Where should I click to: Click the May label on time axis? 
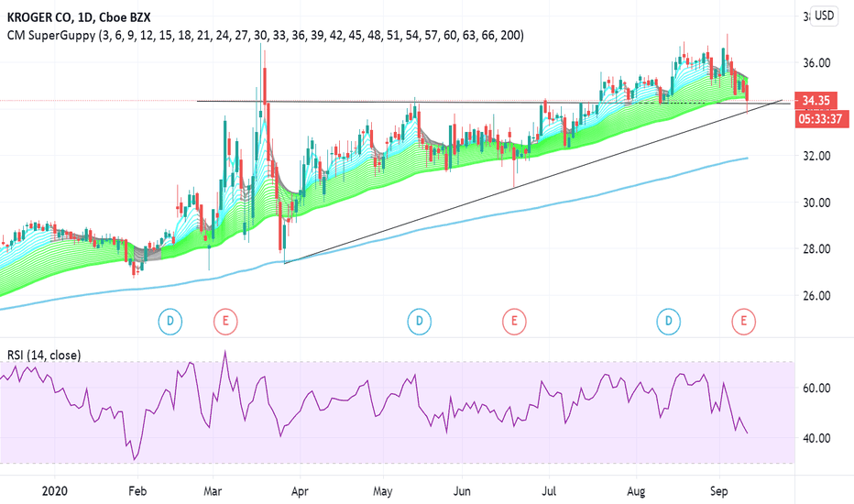pyautogui.click(x=382, y=491)
